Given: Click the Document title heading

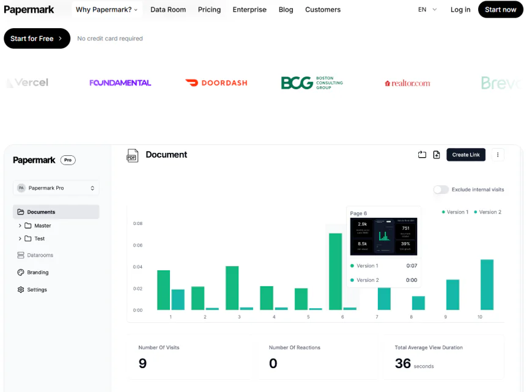Looking at the screenshot, I should coord(166,155).
